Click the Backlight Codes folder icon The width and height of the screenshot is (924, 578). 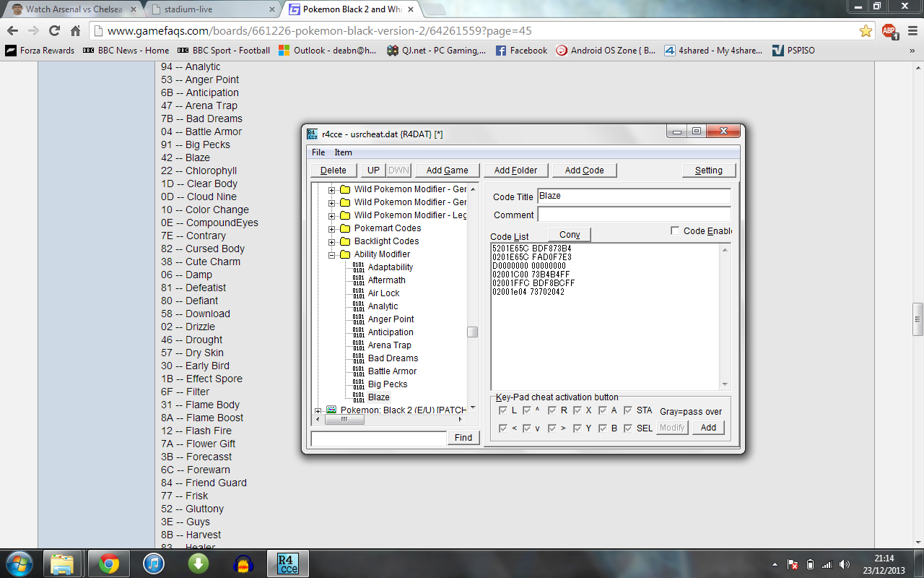[x=345, y=241]
